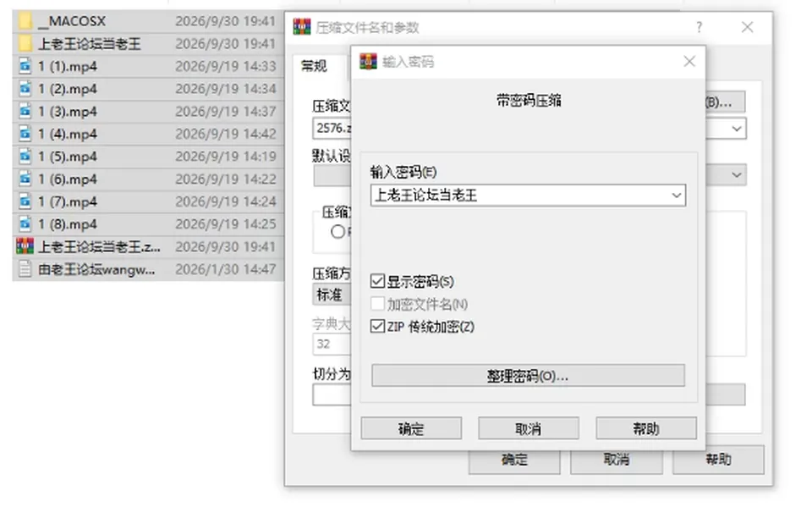Click 帮助 in the 压缩文件名和参数 window
This screenshot has height=518, width=812.
718,460
